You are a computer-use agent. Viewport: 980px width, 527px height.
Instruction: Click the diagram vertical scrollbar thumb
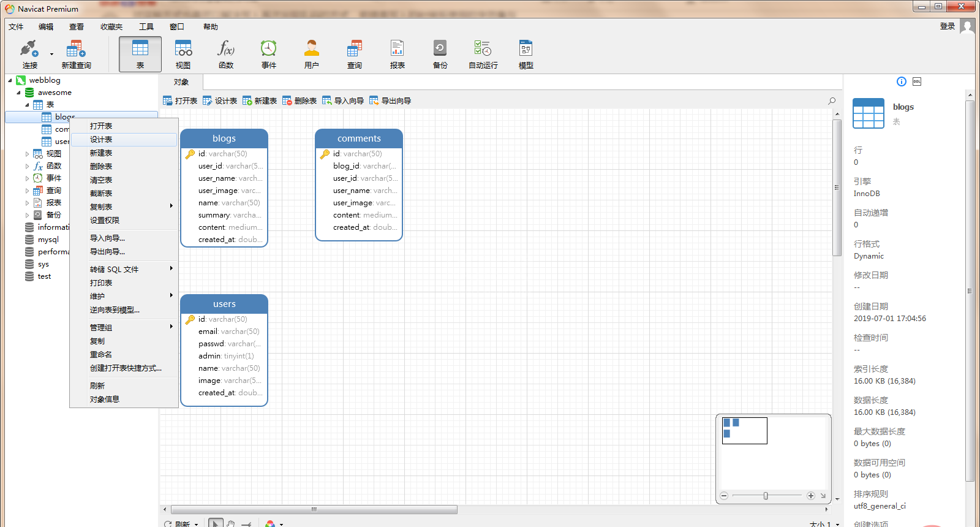(x=837, y=188)
